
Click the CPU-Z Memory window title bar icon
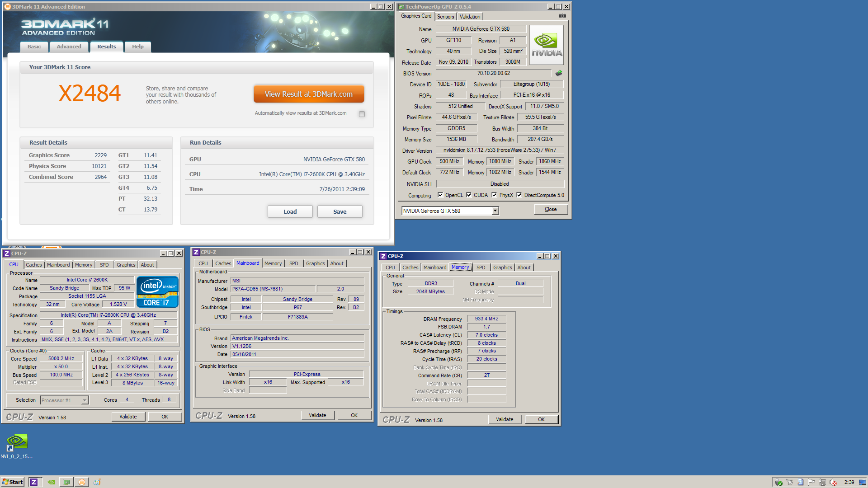(383, 256)
